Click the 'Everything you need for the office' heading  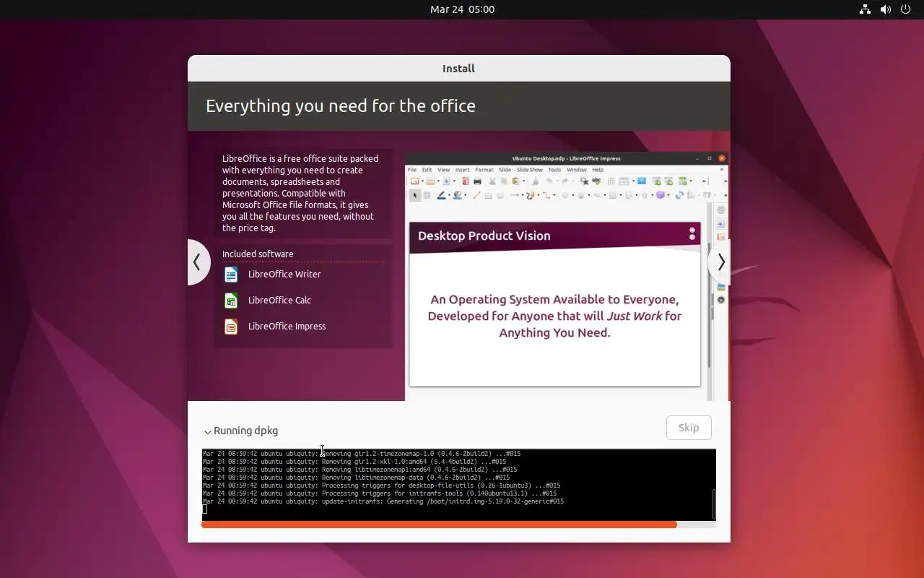[x=341, y=106]
